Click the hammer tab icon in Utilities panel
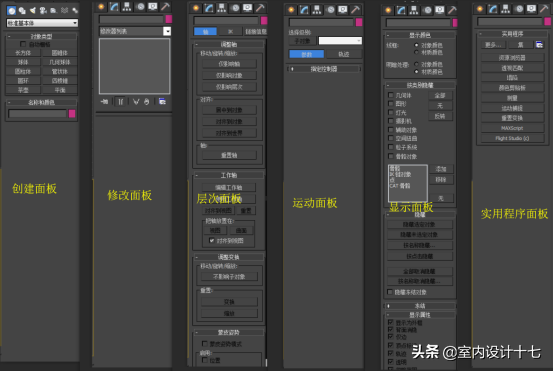Viewport: 553px width, 371px height. pos(544,8)
